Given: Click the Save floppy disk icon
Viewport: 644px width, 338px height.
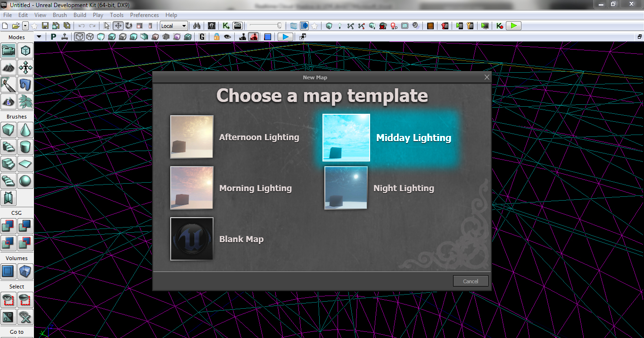Looking at the screenshot, I should (x=45, y=26).
